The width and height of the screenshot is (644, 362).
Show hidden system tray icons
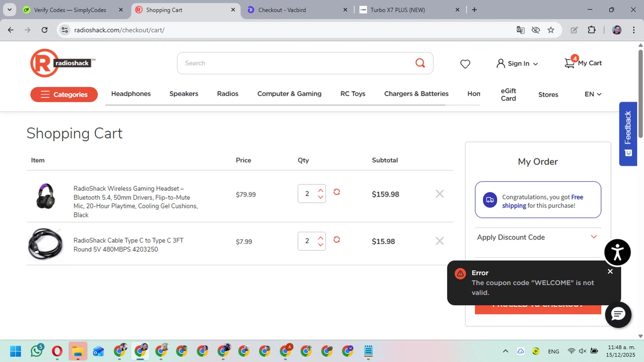pyautogui.click(x=505, y=351)
